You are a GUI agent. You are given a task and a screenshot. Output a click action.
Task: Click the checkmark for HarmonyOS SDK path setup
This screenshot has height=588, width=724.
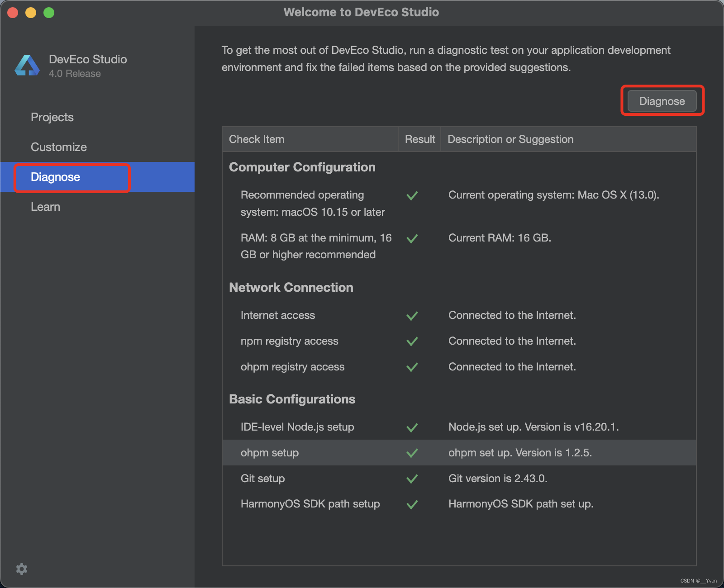pyautogui.click(x=412, y=505)
